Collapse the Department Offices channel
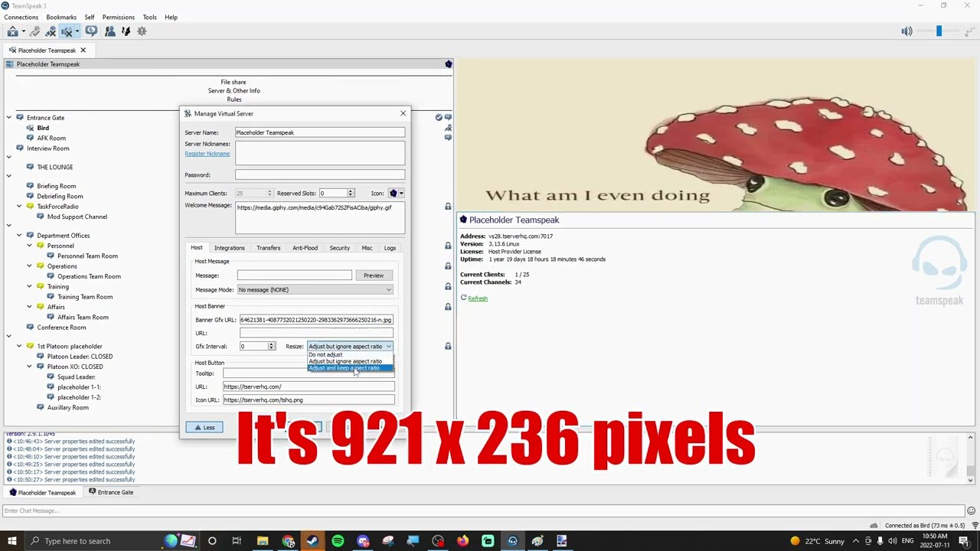The image size is (980, 551). (x=19, y=236)
